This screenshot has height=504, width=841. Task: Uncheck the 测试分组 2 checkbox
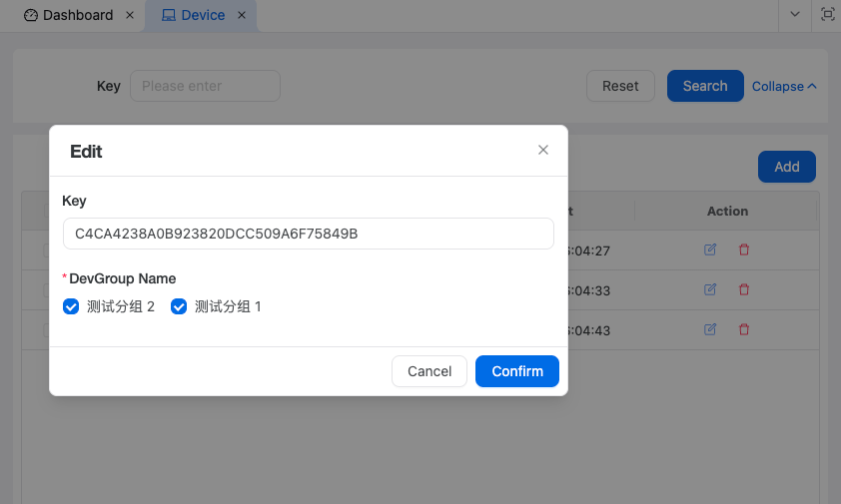71,307
